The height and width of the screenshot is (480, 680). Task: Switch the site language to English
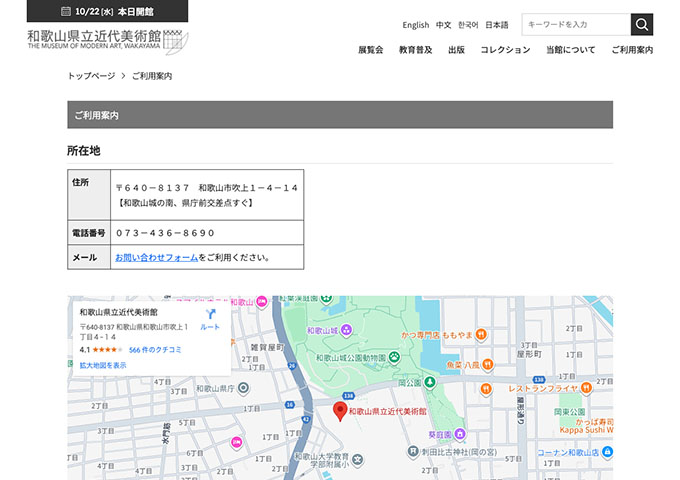click(415, 25)
